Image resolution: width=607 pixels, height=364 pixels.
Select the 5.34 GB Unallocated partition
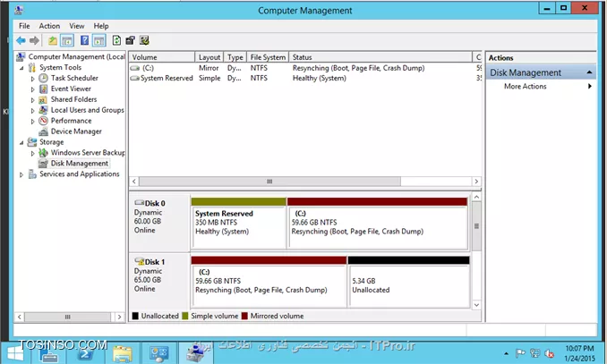click(407, 284)
